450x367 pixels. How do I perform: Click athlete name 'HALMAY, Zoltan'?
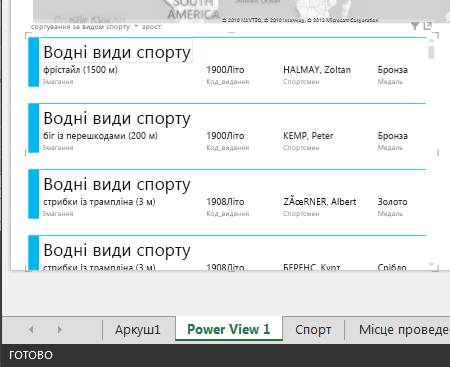click(317, 70)
